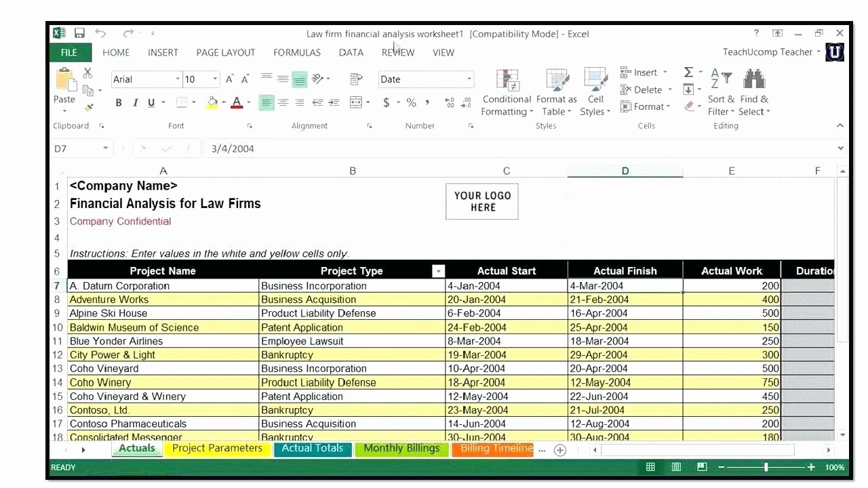Switch to Page Layout view icon
This screenshot has height=488, width=868.
tap(676, 467)
